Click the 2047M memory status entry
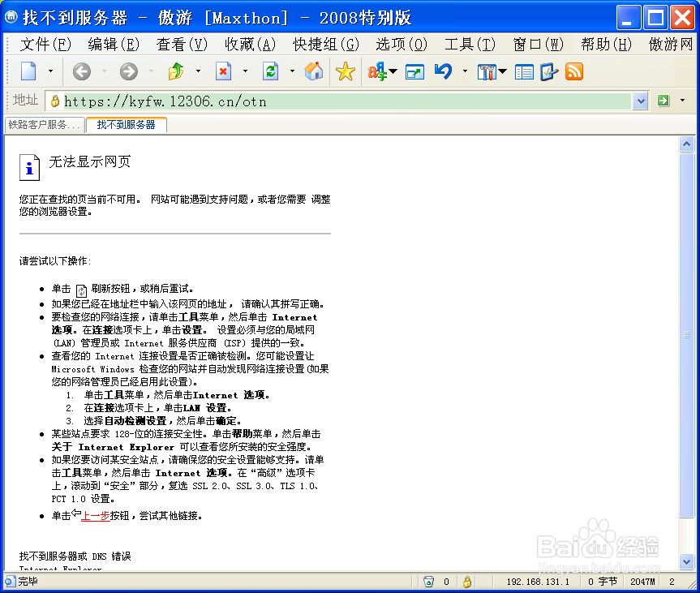 (643, 582)
